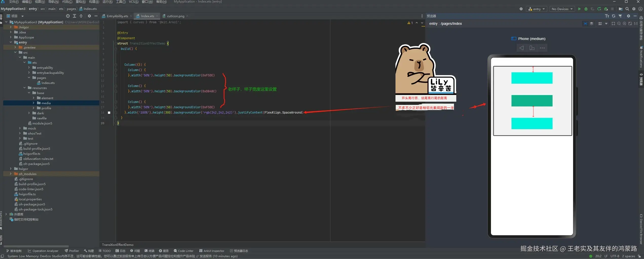Screen dimensions: 644x259
Task: Click the hot reload refresh arrow icon
Action: 599,9
